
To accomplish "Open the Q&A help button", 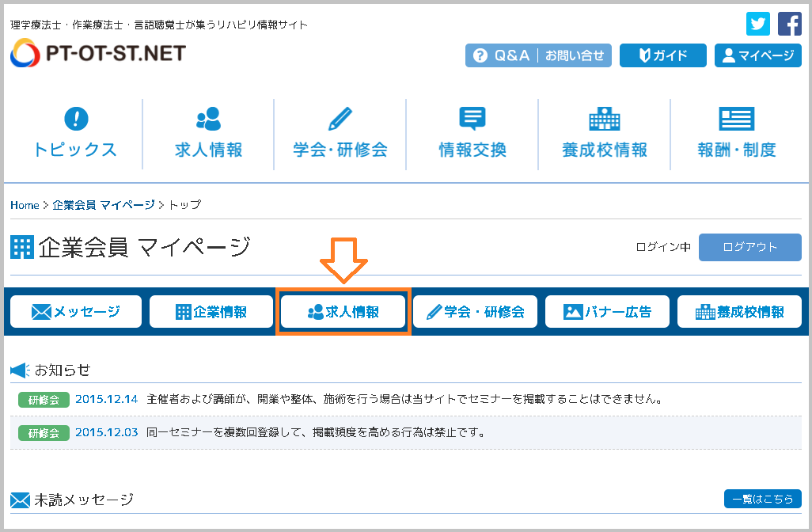I will click(x=501, y=55).
